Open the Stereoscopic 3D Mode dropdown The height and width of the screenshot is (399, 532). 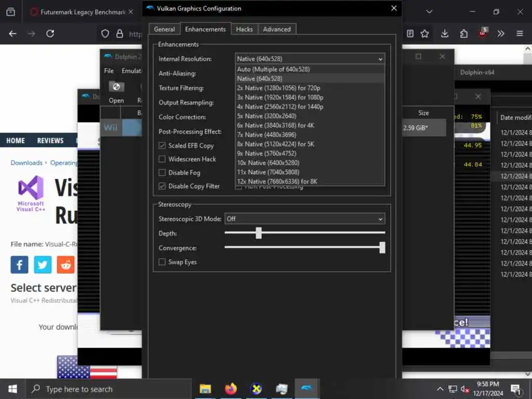pos(304,219)
